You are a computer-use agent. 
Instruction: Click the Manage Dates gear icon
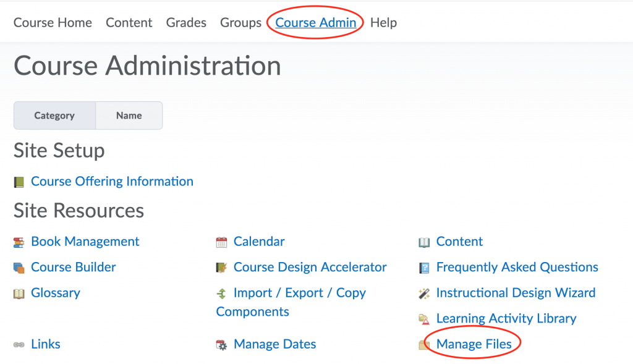(220, 344)
